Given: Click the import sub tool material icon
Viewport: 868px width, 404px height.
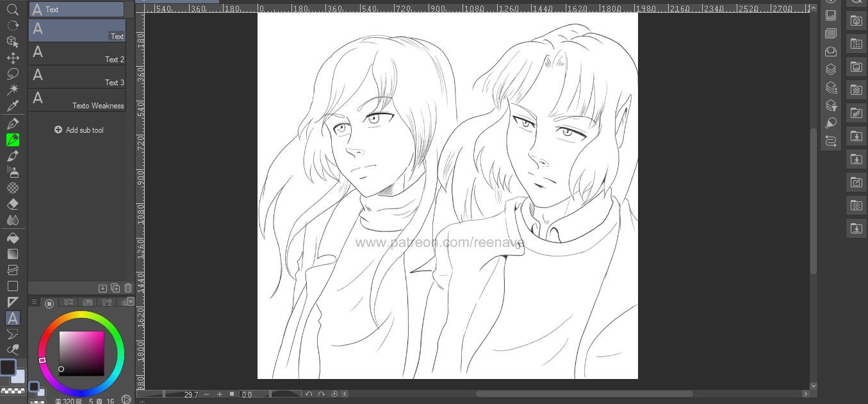Looking at the screenshot, I should click(x=102, y=289).
